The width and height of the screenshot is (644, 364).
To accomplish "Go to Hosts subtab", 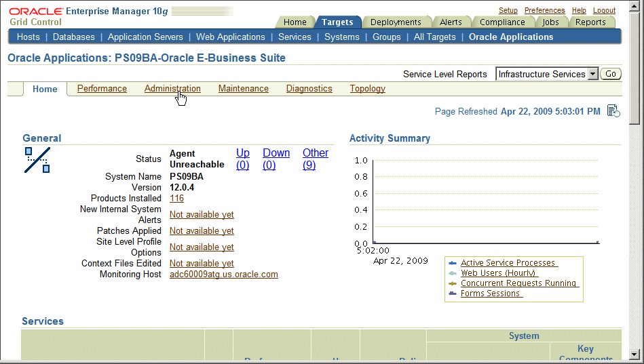I will pyautogui.click(x=29, y=37).
